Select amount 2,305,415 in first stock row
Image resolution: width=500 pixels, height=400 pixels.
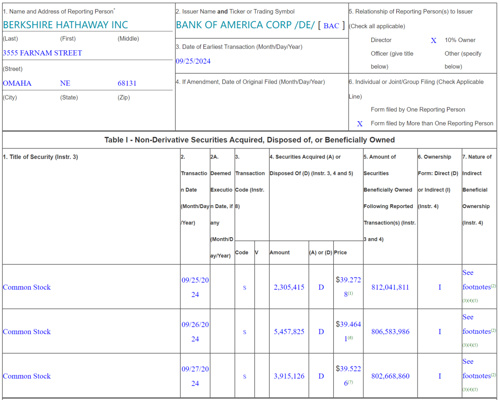click(x=289, y=287)
